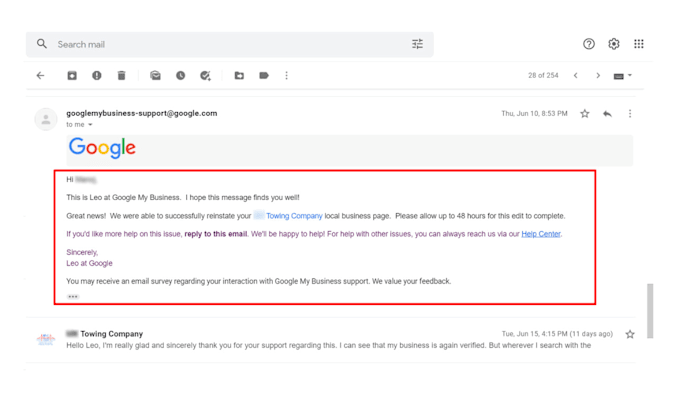Open the Support help icon

(588, 44)
